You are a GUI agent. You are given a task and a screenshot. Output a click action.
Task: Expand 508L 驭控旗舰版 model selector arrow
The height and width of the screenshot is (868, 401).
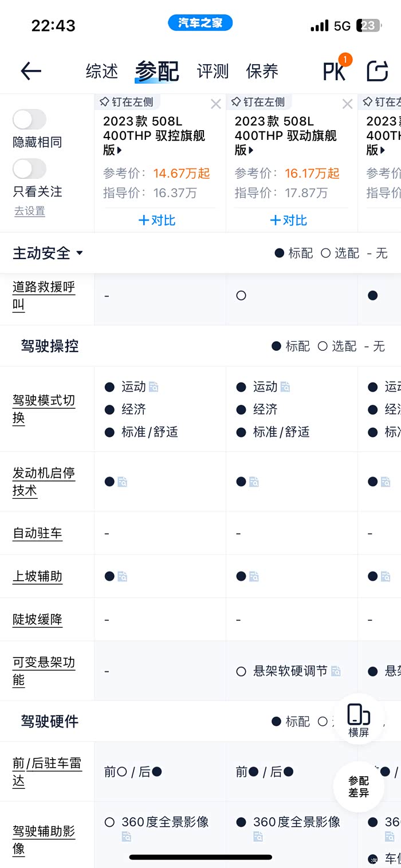click(120, 151)
